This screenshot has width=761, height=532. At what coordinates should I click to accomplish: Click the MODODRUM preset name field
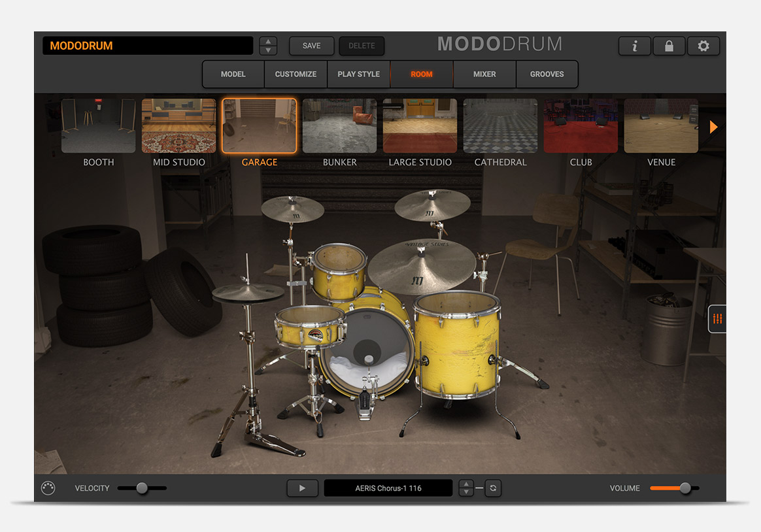pyautogui.click(x=148, y=46)
